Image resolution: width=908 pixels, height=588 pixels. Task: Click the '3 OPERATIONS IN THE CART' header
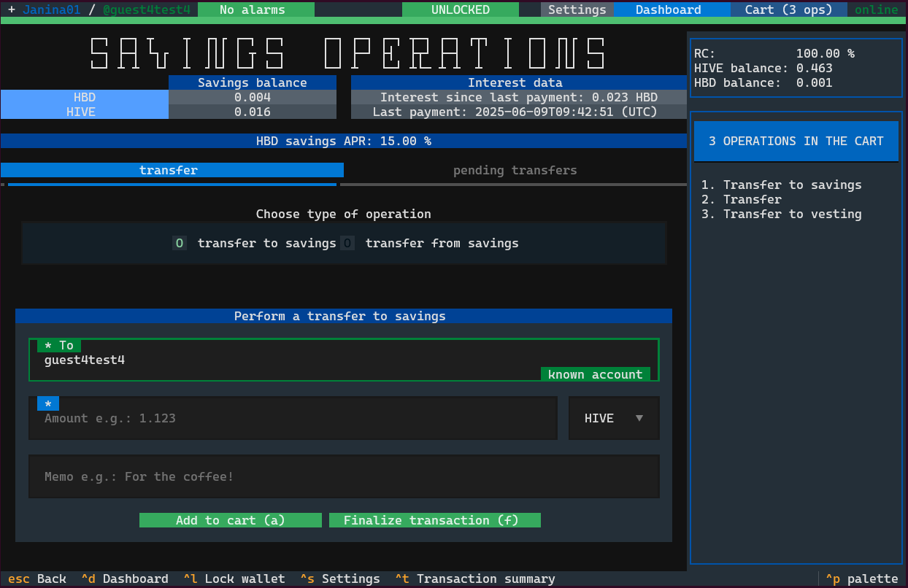[x=796, y=141]
